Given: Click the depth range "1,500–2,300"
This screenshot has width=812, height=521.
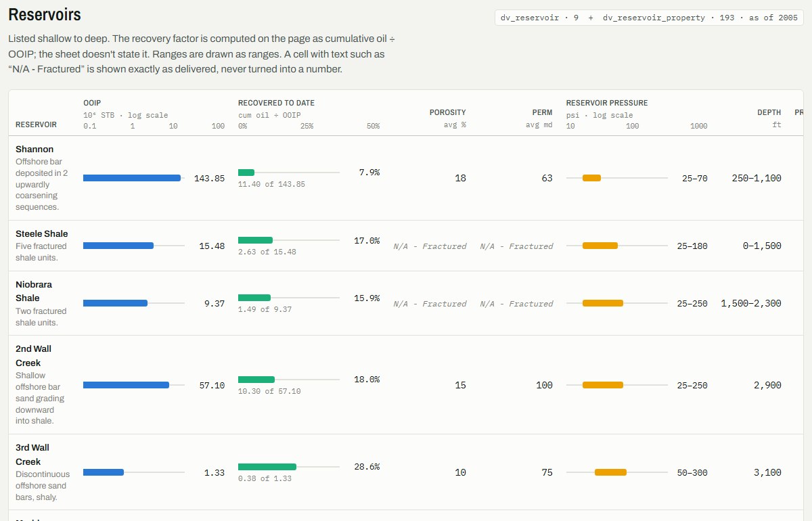Looking at the screenshot, I should pos(751,304).
